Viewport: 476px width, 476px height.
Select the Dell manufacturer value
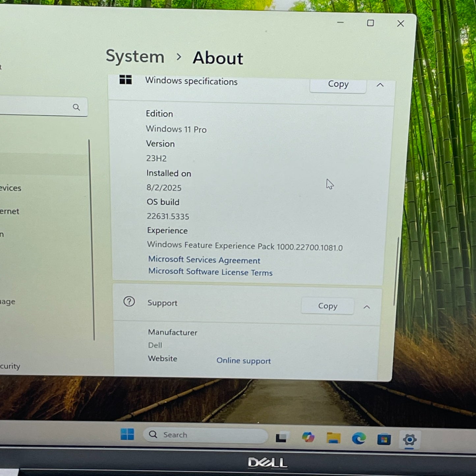pyautogui.click(x=155, y=345)
